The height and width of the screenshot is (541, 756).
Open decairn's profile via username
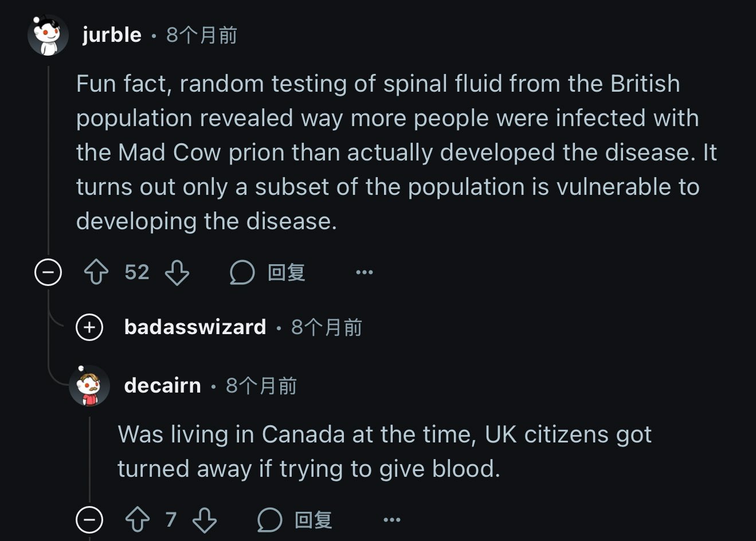click(x=163, y=386)
